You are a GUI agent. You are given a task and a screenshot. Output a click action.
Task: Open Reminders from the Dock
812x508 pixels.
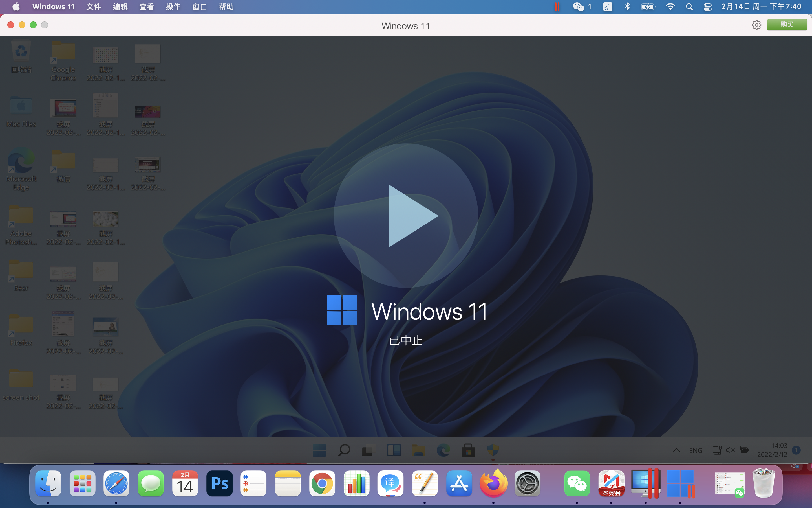[254, 483]
